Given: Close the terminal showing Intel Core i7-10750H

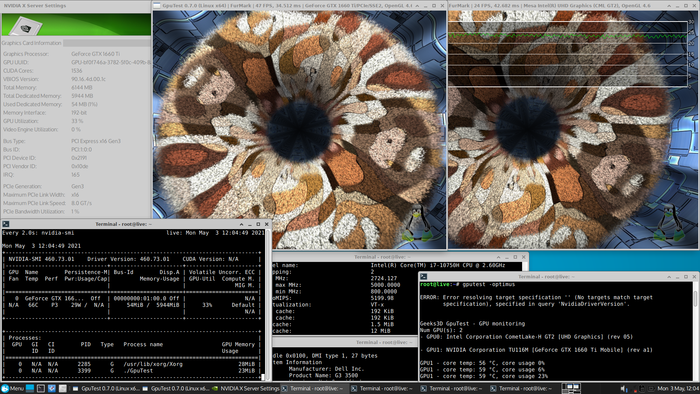Looking at the screenshot, I should 524,257.
